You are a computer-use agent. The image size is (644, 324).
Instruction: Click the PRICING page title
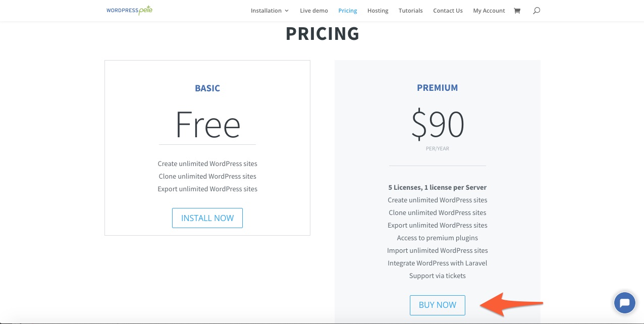click(x=323, y=34)
